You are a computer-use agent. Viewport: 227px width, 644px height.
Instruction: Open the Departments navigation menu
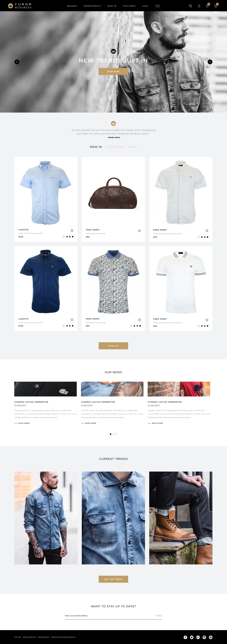[92, 6]
